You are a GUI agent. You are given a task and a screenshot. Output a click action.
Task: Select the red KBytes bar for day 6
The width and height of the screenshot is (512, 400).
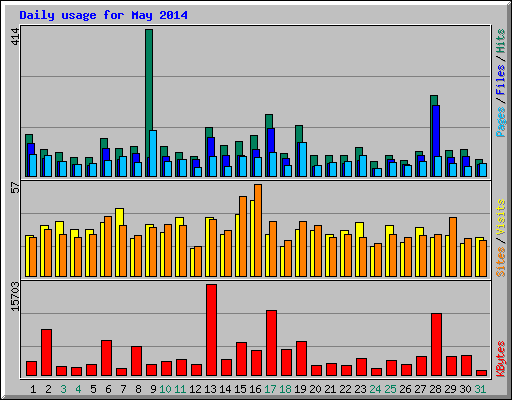(106, 358)
